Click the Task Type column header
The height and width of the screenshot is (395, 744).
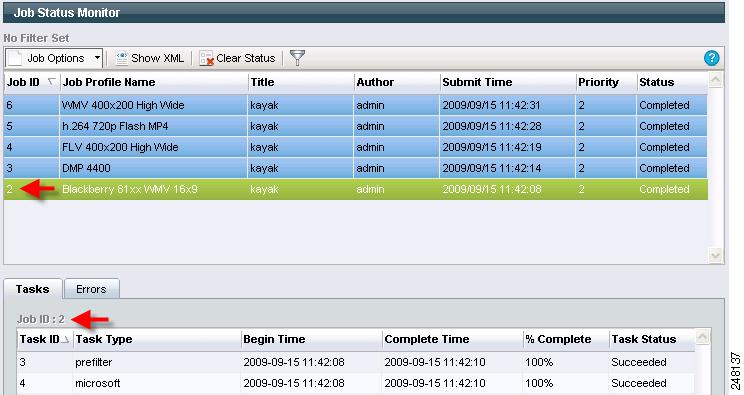[x=157, y=339]
